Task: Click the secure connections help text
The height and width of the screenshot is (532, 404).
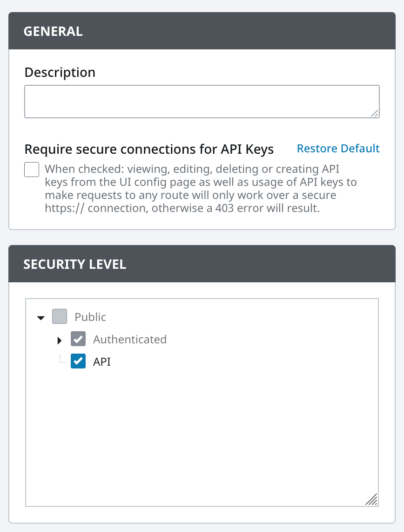Action: 200,188
